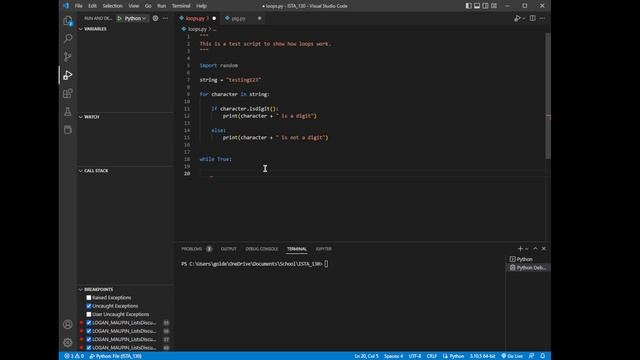This screenshot has height=360, width=640.
Task: Open the Accounts menu icon
Action: tap(68, 324)
